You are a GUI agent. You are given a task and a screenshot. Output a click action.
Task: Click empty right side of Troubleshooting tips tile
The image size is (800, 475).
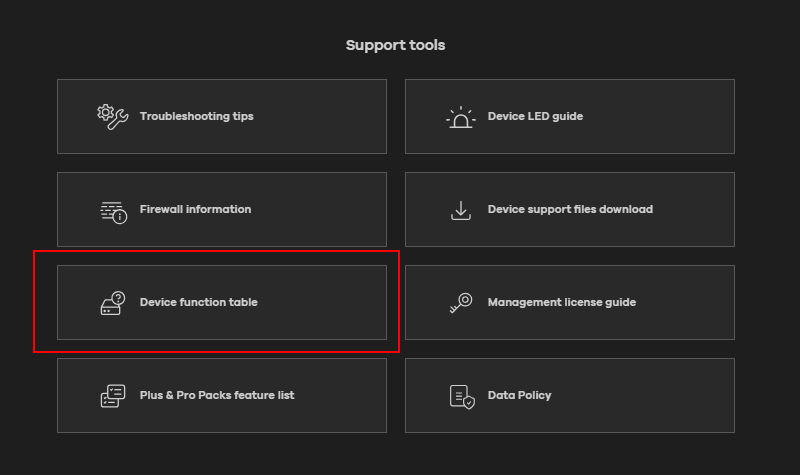(330, 116)
